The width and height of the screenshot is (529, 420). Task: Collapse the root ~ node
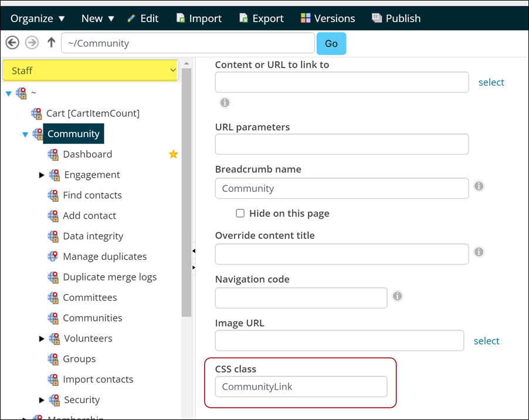coord(9,93)
